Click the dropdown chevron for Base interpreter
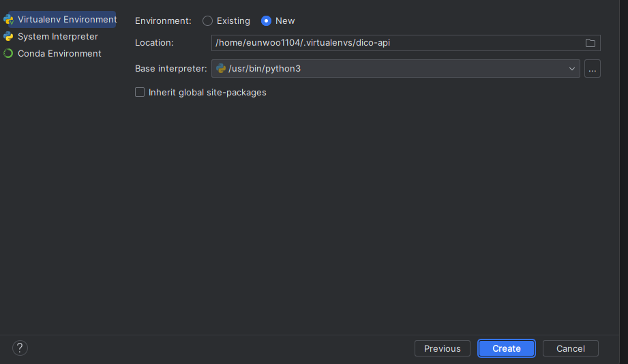Viewport: 628px width, 364px height. tap(572, 69)
